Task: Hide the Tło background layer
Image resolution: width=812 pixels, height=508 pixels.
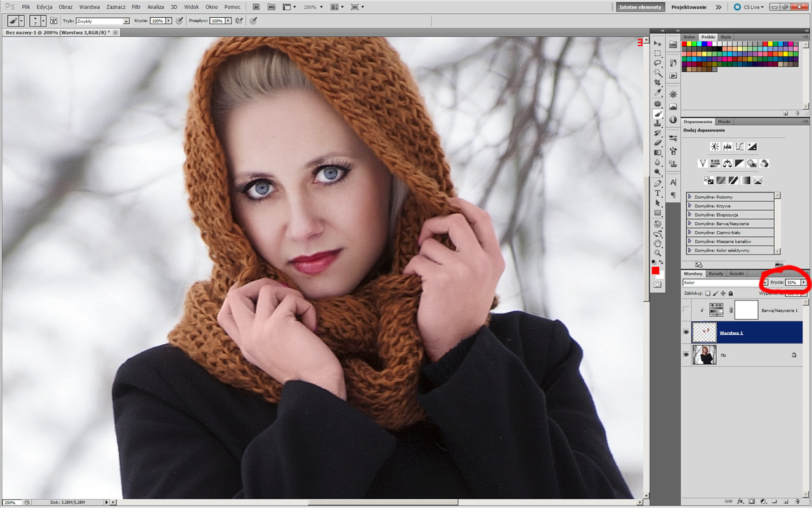Action: click(686, 355)
